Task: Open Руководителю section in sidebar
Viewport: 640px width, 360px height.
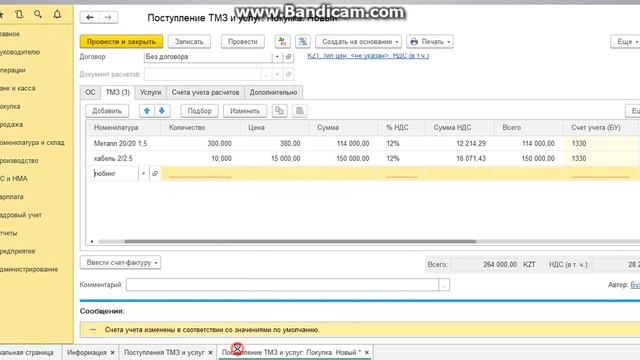Action: tap(20, 52)
